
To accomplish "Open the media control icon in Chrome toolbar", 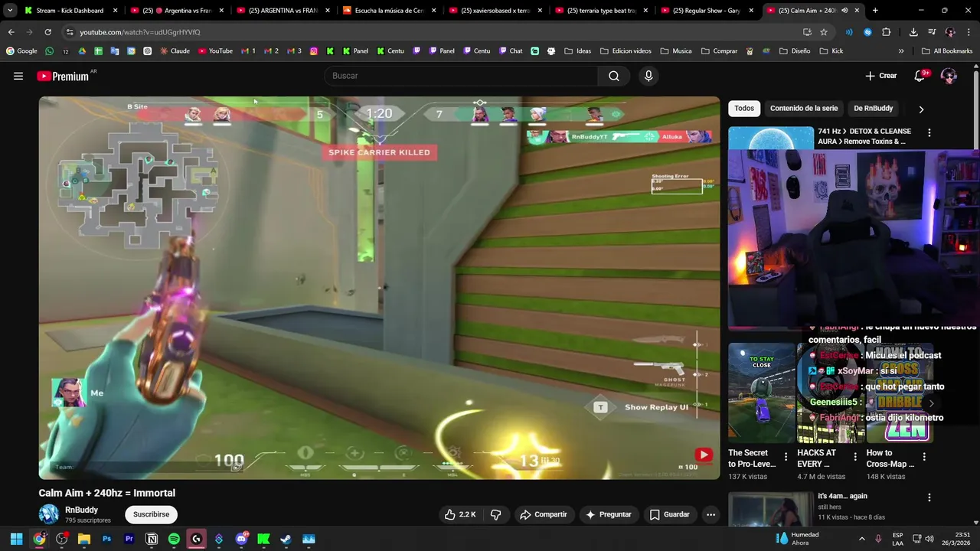I will pos(932,32).
